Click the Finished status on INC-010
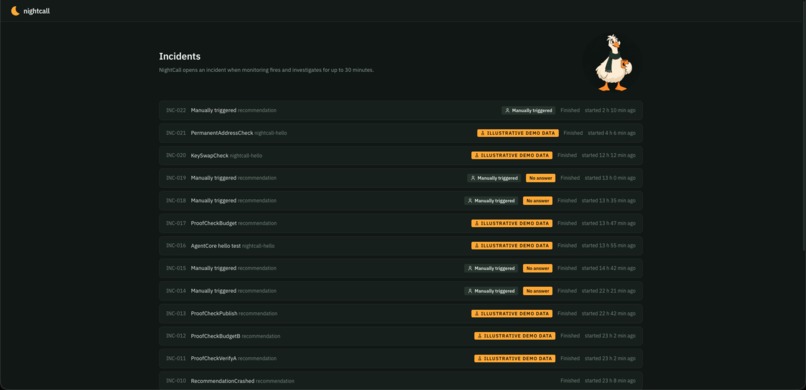Screen dimensions: 806x390 pyautogui.click(x=570, y=381)
